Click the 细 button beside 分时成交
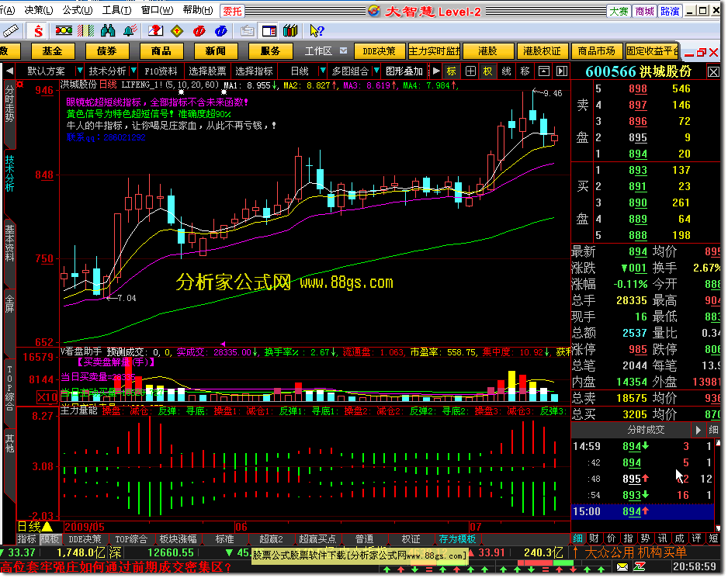728x578 pixels. (713, 431)
